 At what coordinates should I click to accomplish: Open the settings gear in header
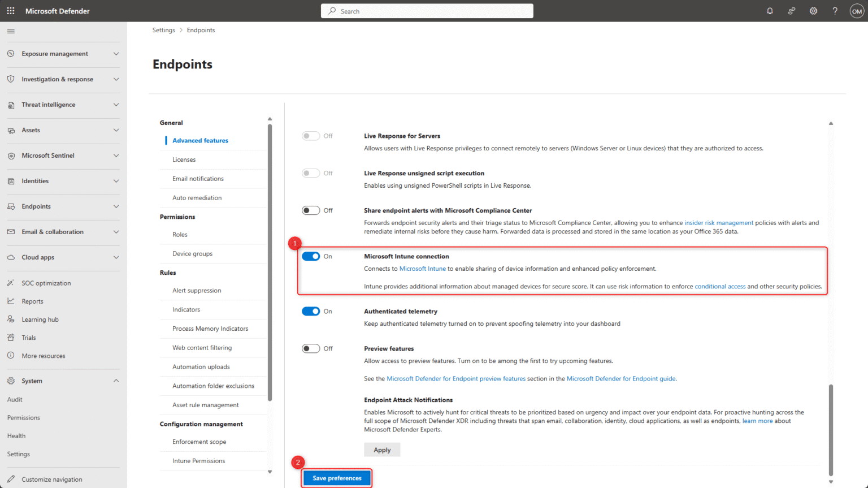coord(813,11)
